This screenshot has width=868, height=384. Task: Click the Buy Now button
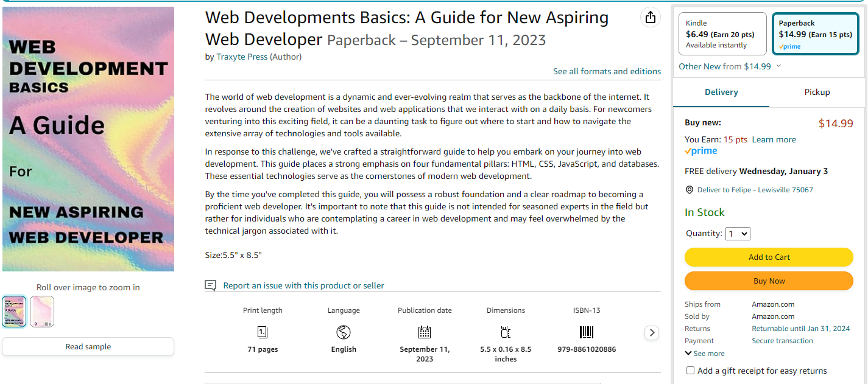tap(769, 281)
